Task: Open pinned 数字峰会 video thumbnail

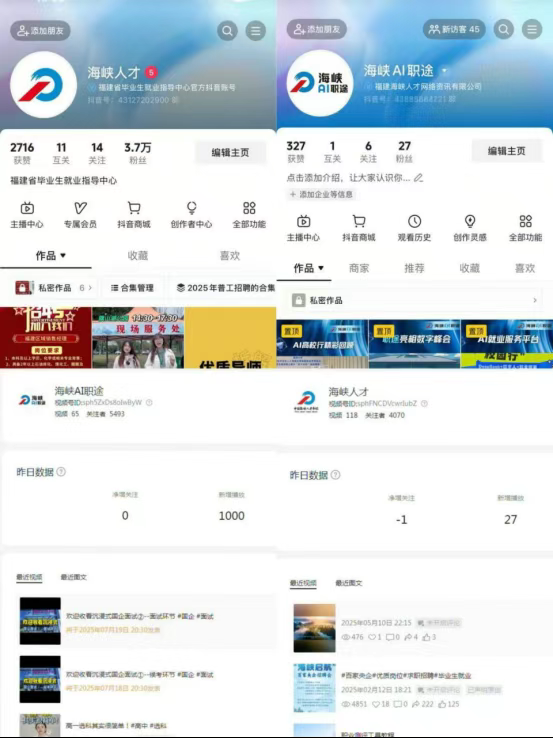Action: tap(414, 344)
